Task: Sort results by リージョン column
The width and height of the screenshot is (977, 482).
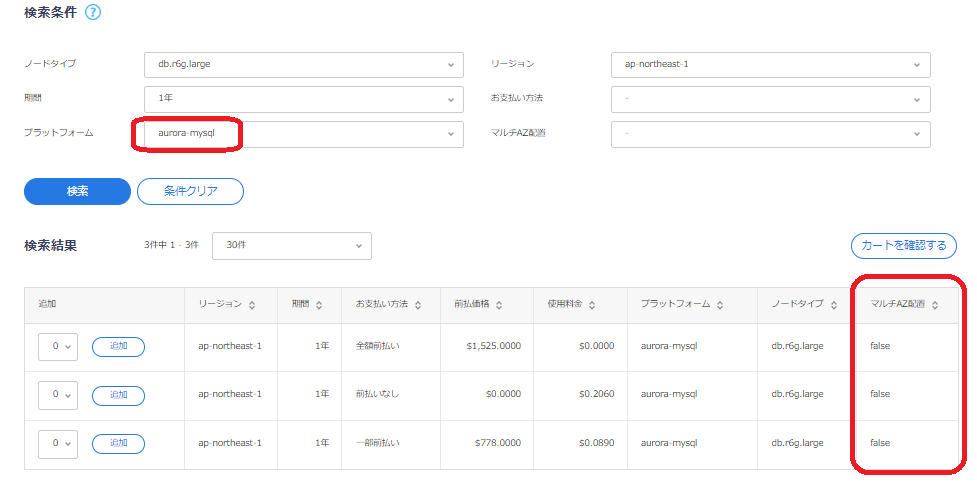Action: [x=252, y=305]
